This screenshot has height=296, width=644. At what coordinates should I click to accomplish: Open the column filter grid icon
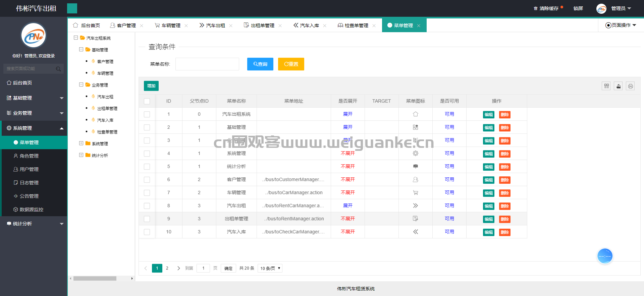click(606, 86)
